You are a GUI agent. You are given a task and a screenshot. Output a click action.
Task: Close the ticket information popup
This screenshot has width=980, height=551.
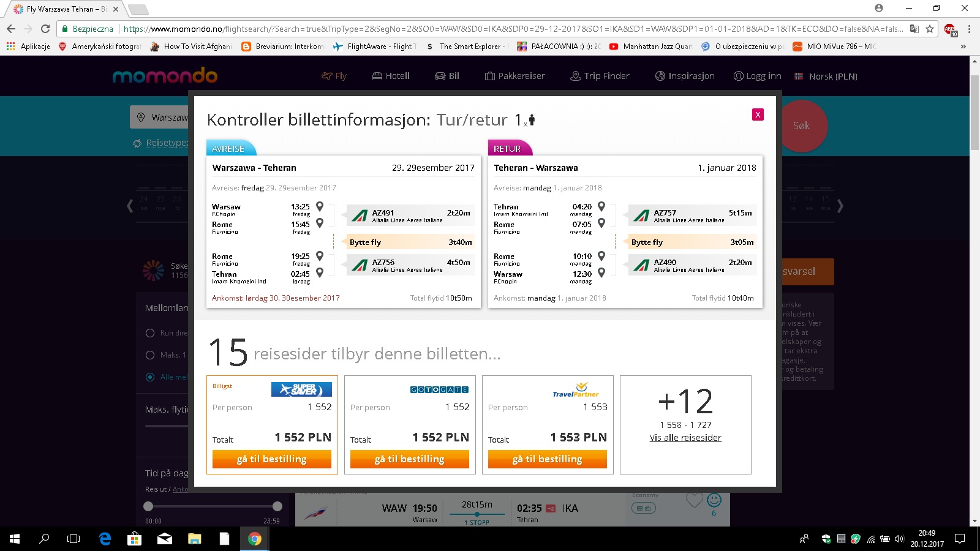(758, 114)
